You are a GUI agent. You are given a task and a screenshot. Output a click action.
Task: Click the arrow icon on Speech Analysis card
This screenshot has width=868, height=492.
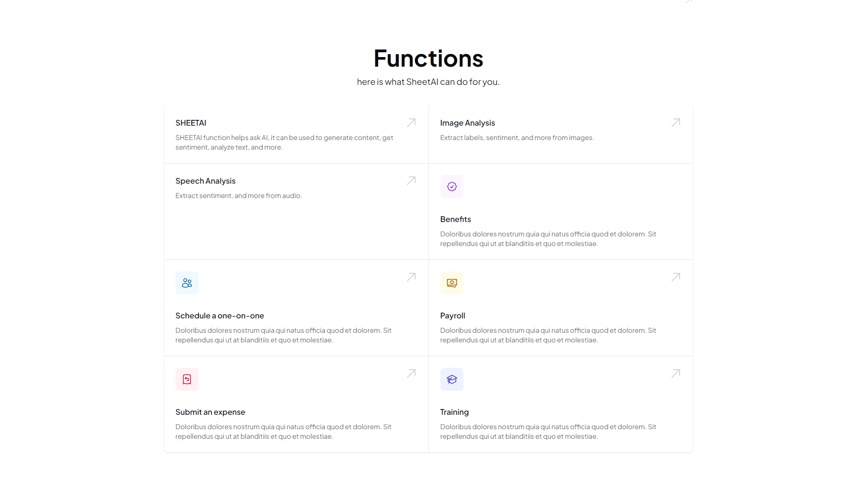pyautogui.click(x=411, y=181)
